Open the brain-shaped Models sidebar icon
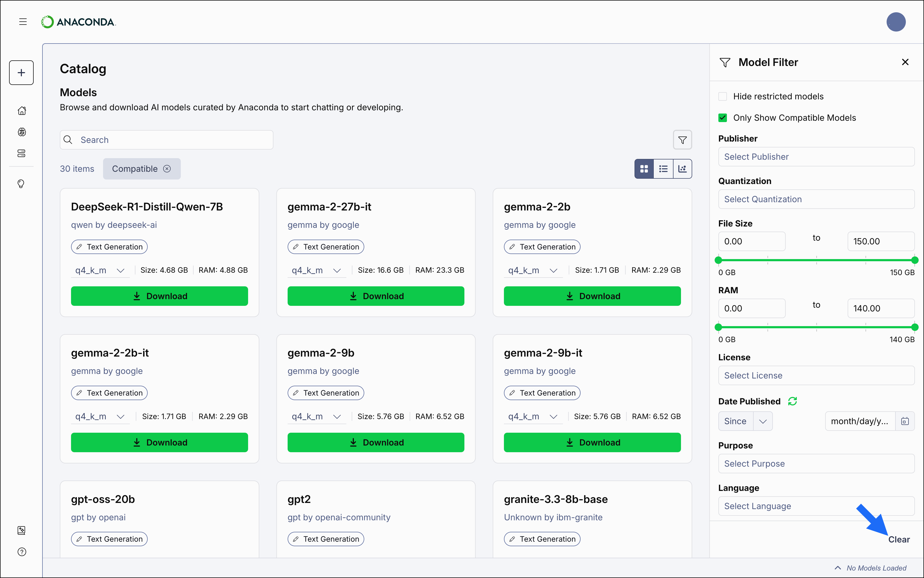The width and height of the screenshot is (924, 578). point(22,132)
